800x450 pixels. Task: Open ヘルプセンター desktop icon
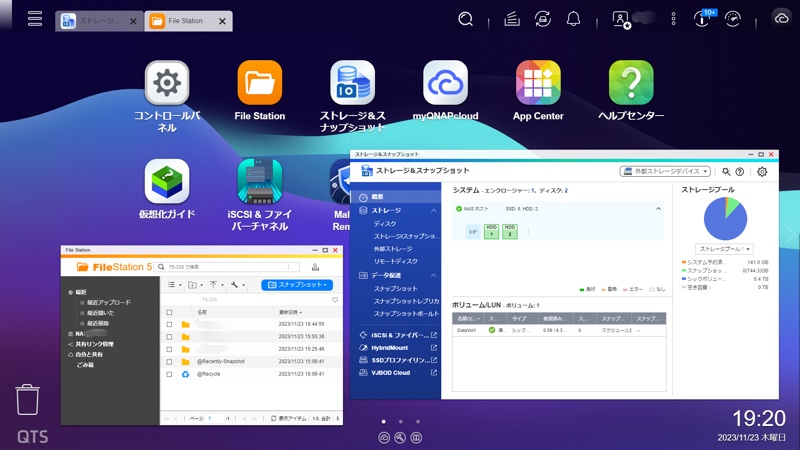point(631,83)
